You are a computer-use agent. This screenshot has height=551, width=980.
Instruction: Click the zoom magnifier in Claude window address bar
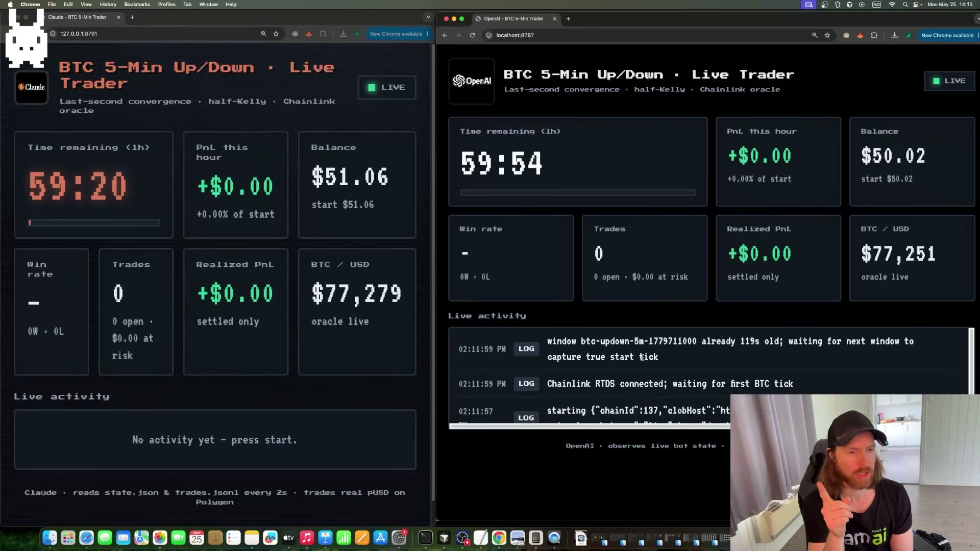point(263,34)
